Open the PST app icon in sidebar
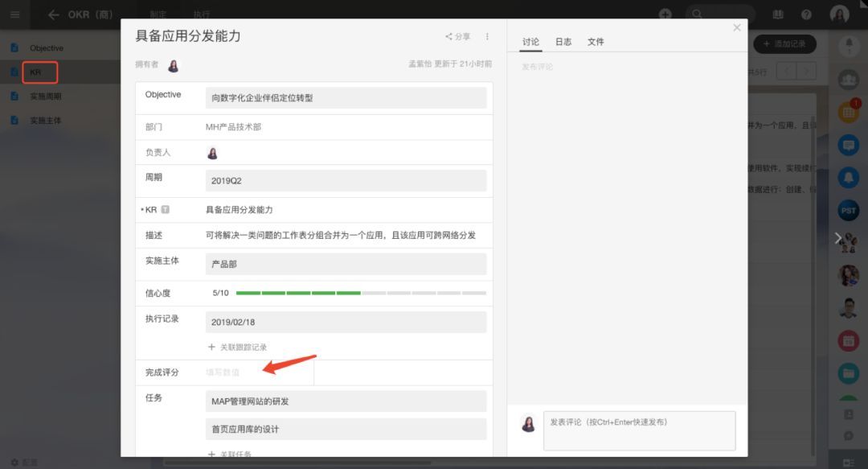Image resolution: width=868 pixels, height=469 pixels. (849, 210)
